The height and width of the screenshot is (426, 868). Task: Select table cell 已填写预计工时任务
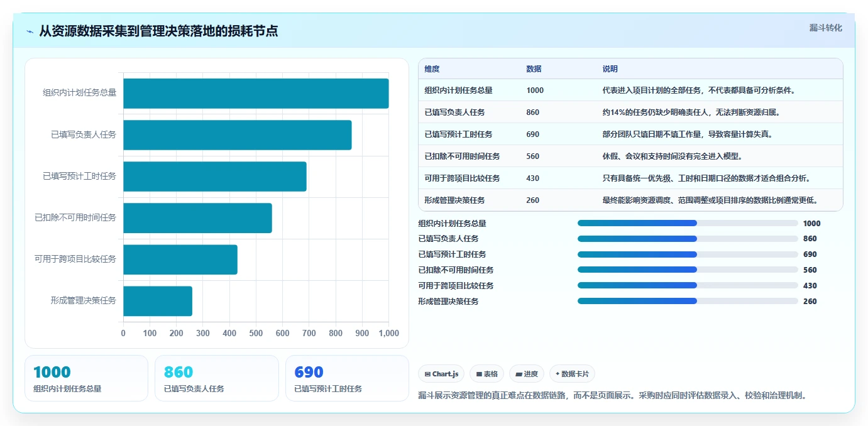pos(458,134)
